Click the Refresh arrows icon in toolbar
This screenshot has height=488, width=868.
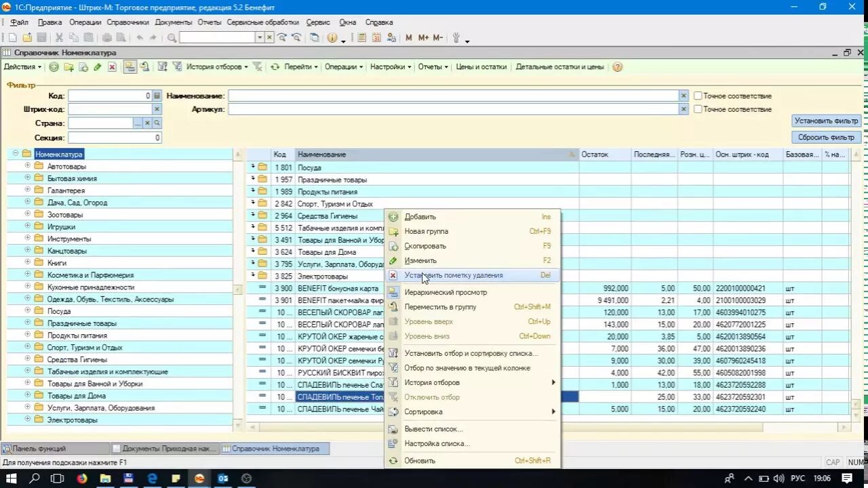pyautogui.click(x=275, y=67)
